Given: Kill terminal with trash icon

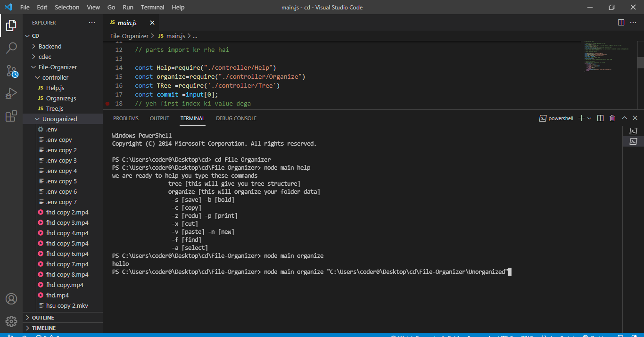Looking at the screenshot, I should tap(612, 118).
